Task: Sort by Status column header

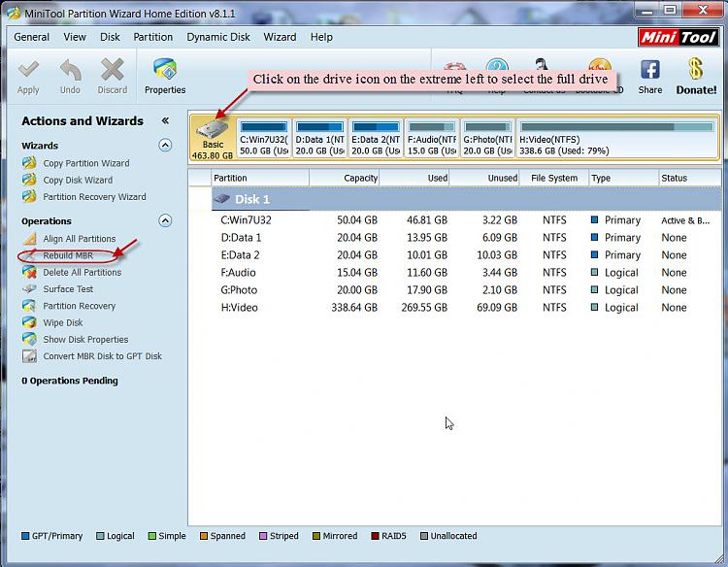Action: pos(690,178)
